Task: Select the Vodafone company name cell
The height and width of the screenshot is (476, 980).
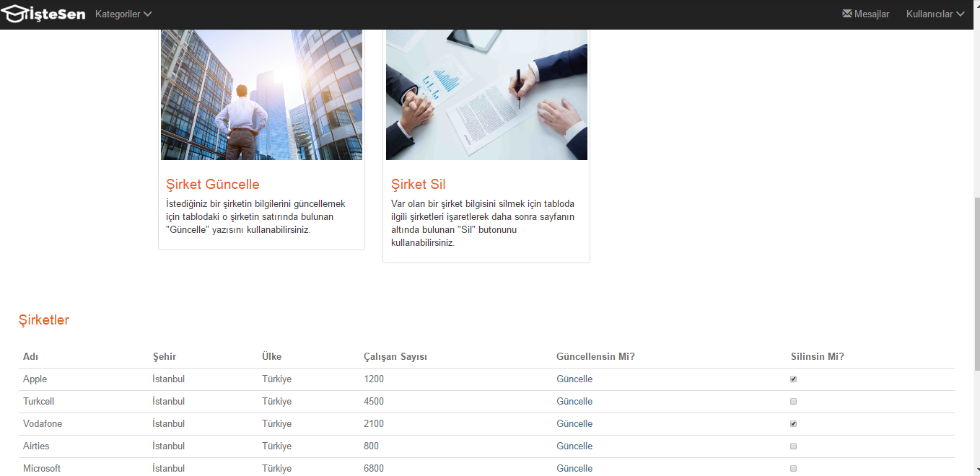Action: tap(43, 424)
